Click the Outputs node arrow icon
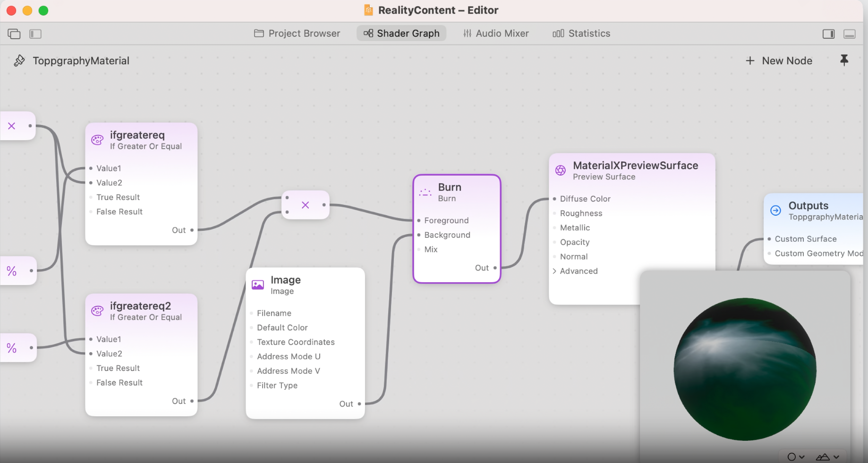The image size is (868, 463). point(775,210)
